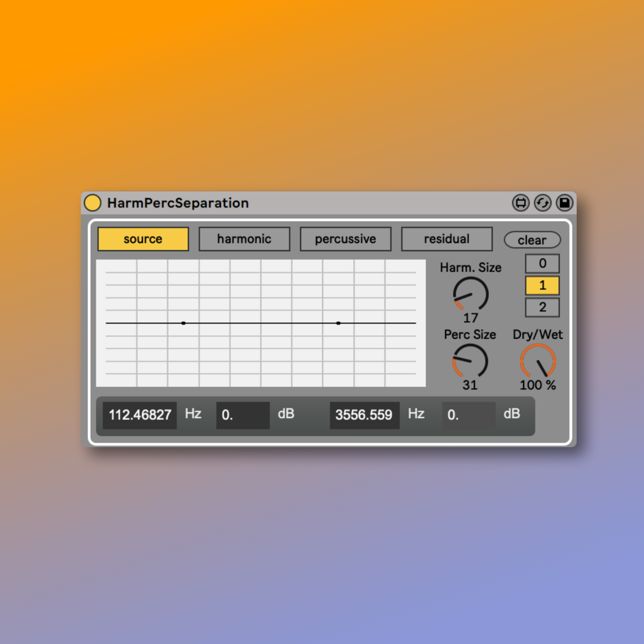Select the percussive tab
644x644 pixels.
[345, 239]
